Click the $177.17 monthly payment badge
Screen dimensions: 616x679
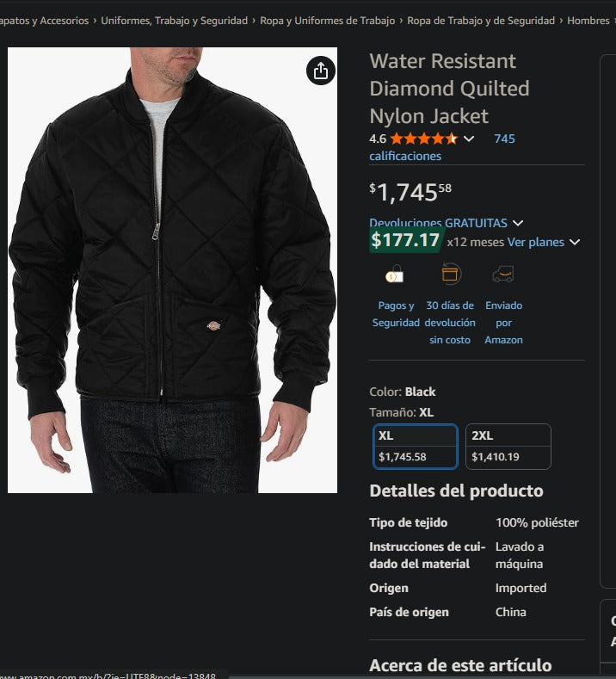coord(406,241)
